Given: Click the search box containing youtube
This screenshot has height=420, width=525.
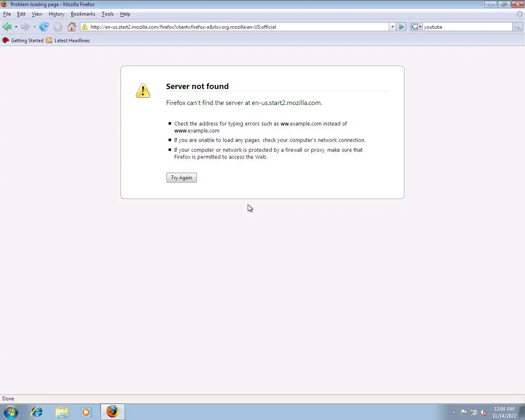Looking at the screenshot, I should [x=468, y=27].
